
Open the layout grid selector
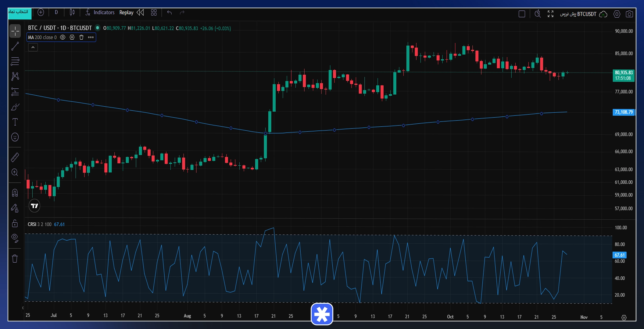(x=154, y=12)
